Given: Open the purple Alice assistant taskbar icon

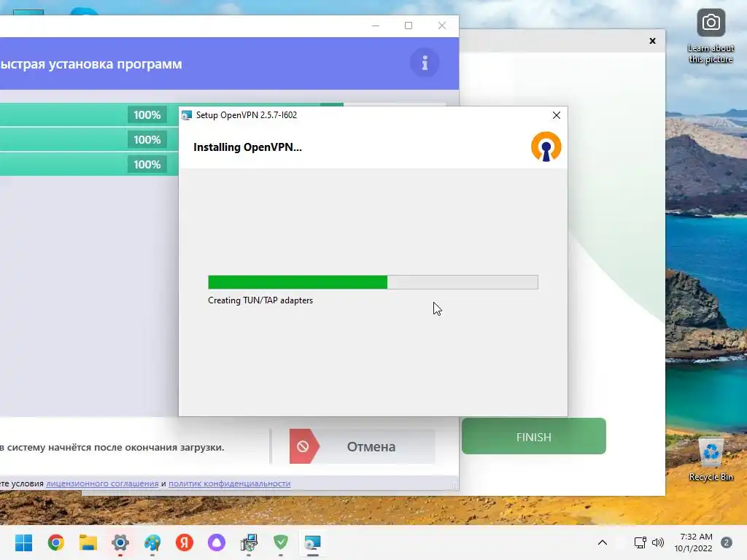Looking at the screenshot, I should pyautogui.click(x=217, y=542).
